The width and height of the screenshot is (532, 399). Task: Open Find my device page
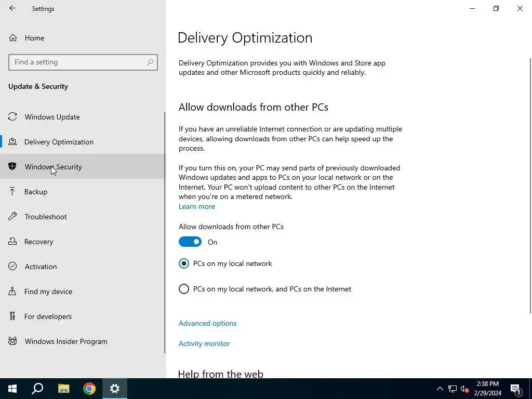coord(83,291)
